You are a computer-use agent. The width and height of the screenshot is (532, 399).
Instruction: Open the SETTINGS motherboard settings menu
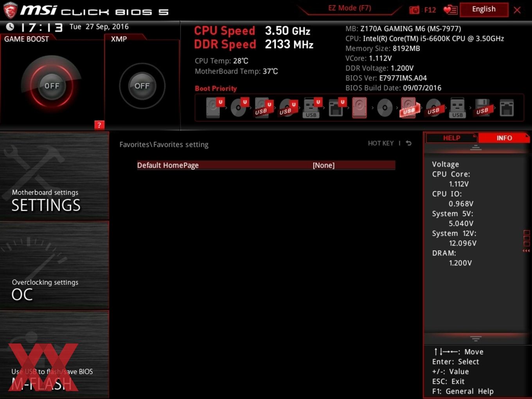(x=54, y=176)
